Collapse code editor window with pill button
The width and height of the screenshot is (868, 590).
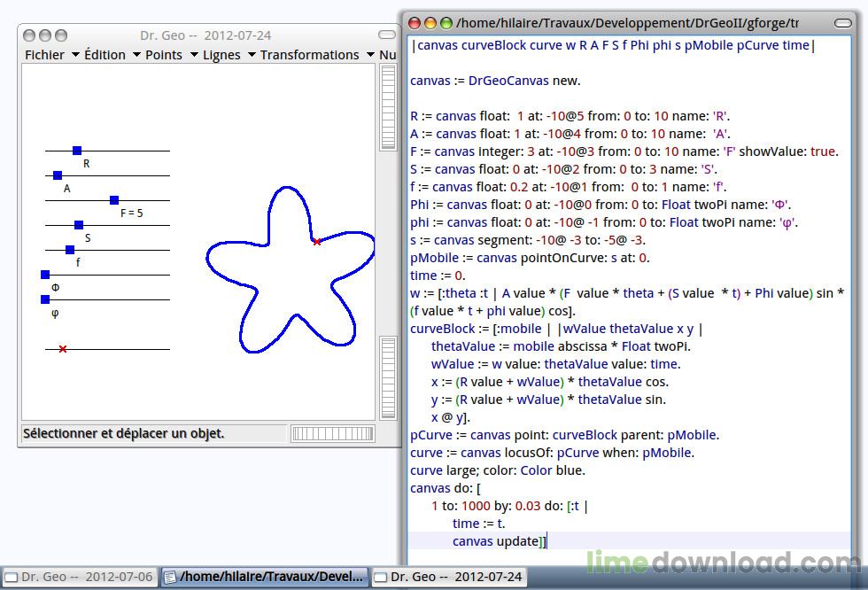coord(842,23)
